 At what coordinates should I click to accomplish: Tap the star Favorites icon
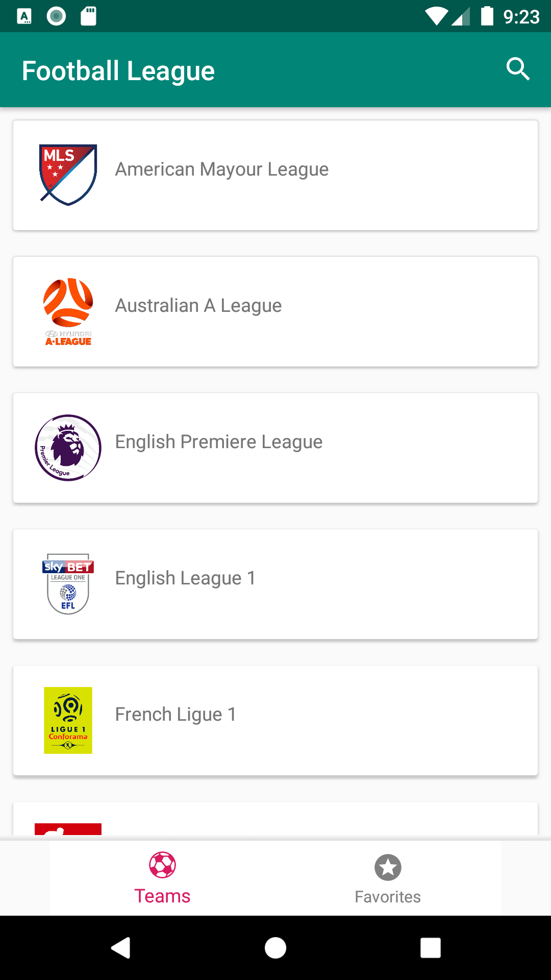388,867
